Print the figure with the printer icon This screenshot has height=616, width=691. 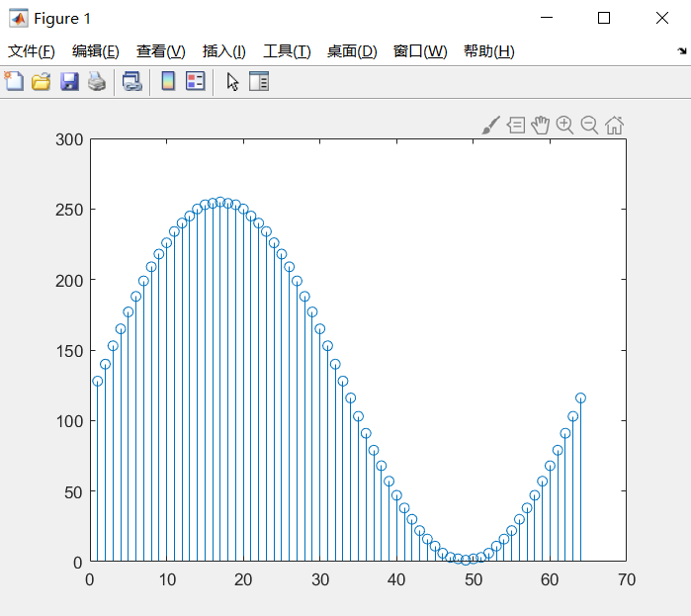pyautogui.click(x=97, y=81)
